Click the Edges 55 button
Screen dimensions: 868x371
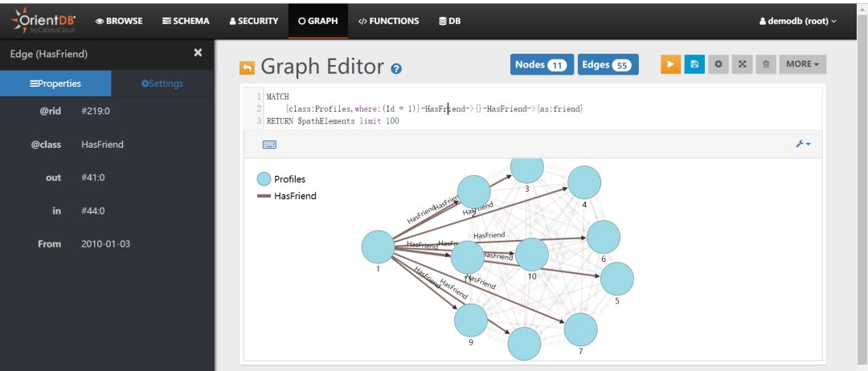(x=608, y=65)
